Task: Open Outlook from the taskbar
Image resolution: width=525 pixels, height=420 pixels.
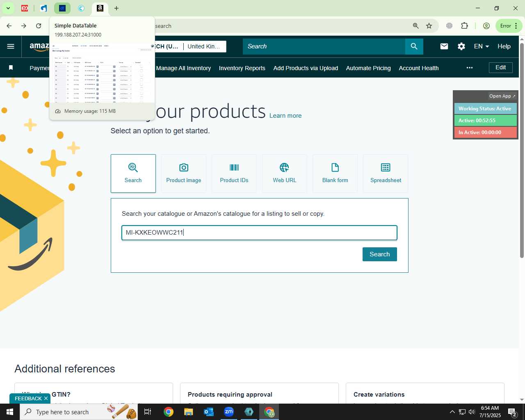Action: [209, 412]
